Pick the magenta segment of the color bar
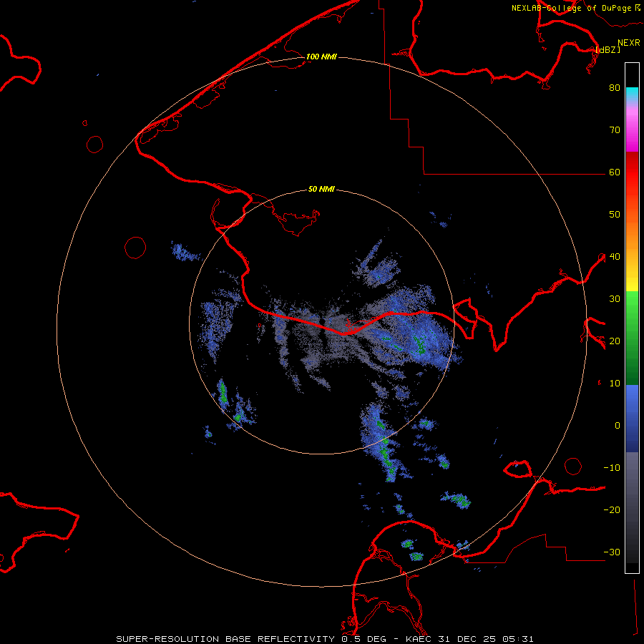Viewport: 644px width, 644px height. 632,132
